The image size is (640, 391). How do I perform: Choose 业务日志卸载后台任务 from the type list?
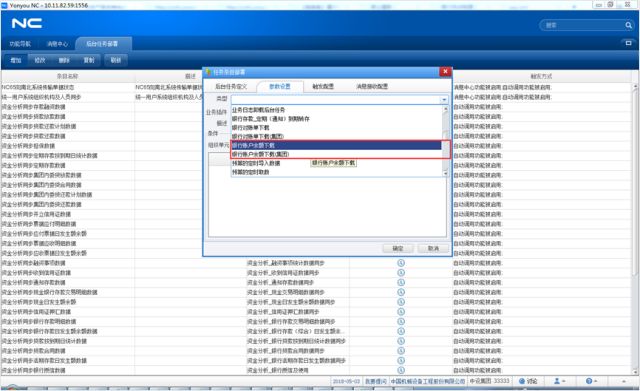tap(258, 110)
